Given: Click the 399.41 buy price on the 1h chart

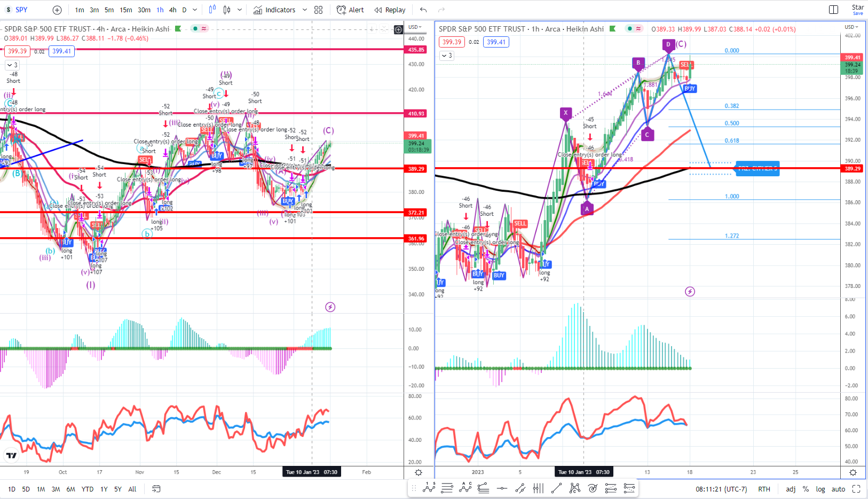Looking at the screenshot, I should (496, 42).
